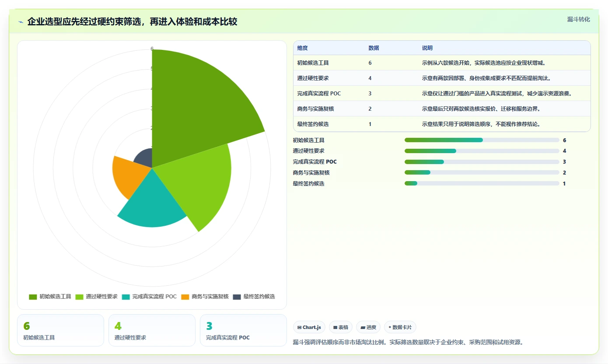Image resolution: width=608 pixels, height=364 pixels.
Task: Click the 最终签约候选 progress bar
Action: (x=482, y=184)
